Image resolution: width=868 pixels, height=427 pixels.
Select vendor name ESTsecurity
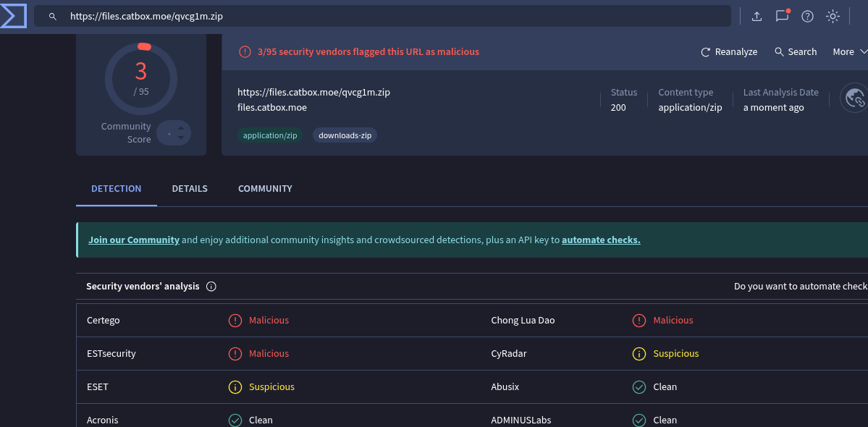[x=111, y=353]
